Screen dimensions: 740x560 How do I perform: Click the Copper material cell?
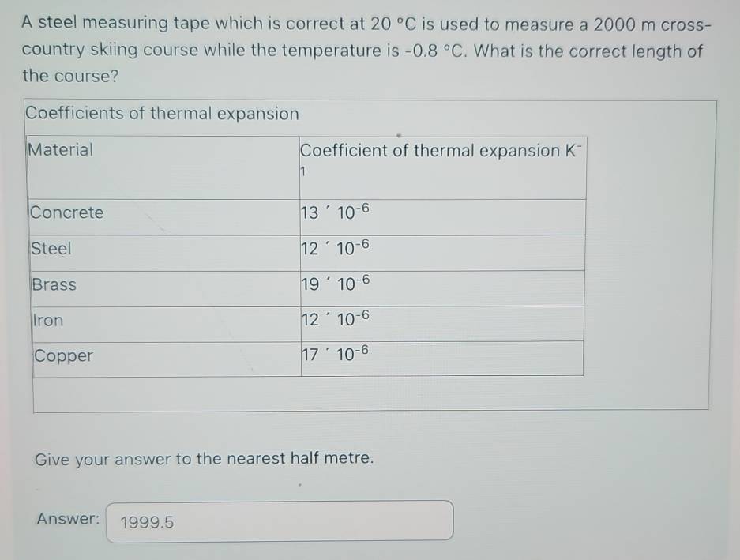point(62,356)
